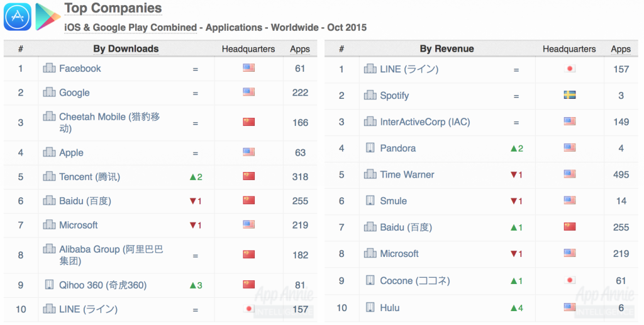Open the Apple company link
The height and width of the screenshot is (325, 644).
pos(71,152)
